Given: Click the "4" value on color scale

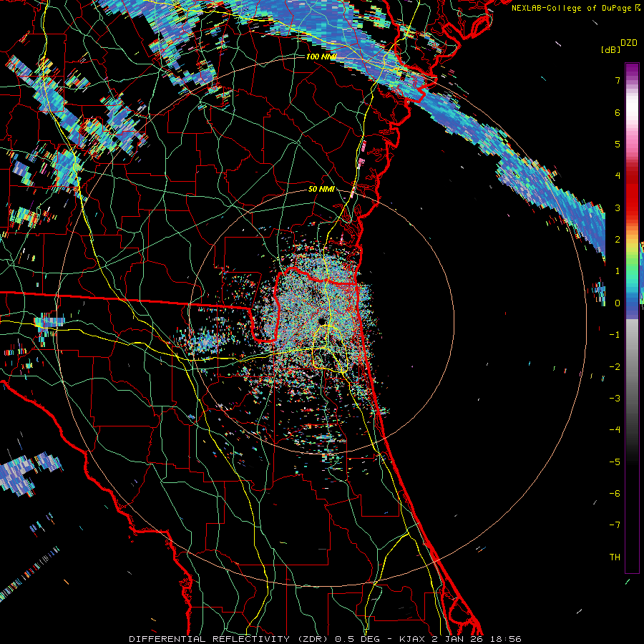Looking at the screenshot, I should coord(618,176).
